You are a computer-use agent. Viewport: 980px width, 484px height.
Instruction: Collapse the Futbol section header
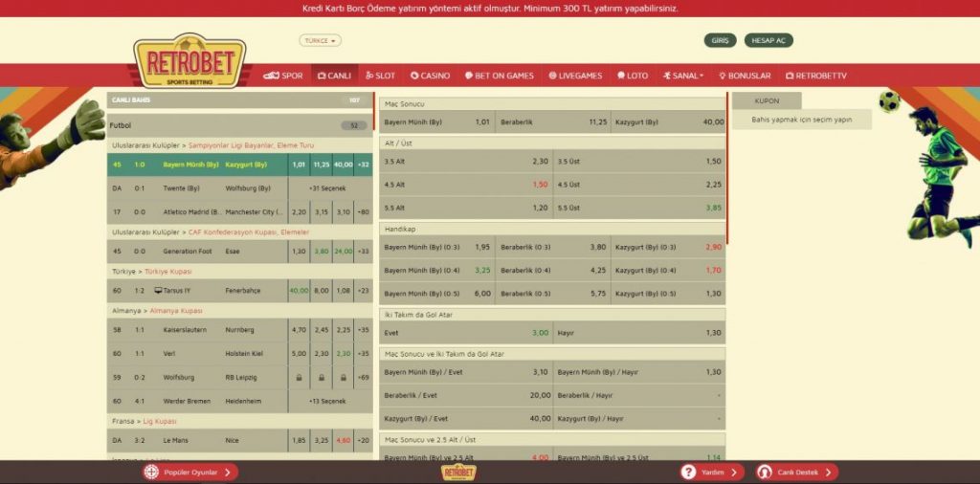point(238,125)
